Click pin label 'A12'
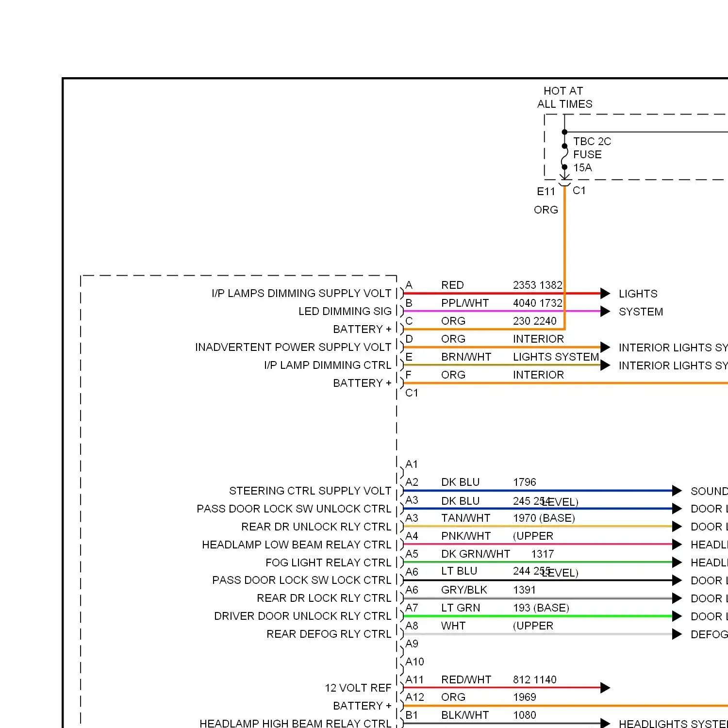This screenshot has height=728, width=728. pyautogui.click(x=415, y=697)
